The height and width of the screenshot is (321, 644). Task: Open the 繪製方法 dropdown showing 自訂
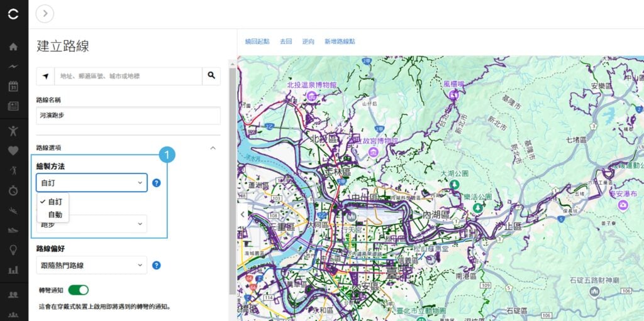92,183
